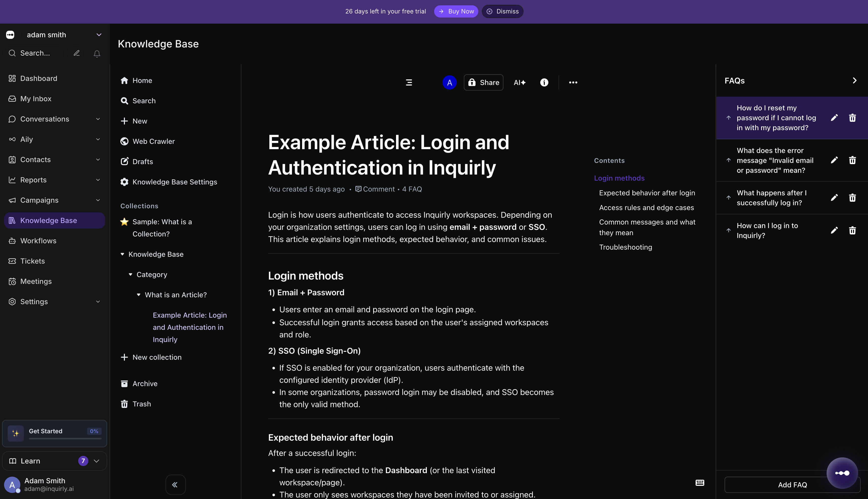Delete the 'What happens after I successfully log in' FAQ
Viewport: 868px width, 499px height.
(852, 198)
